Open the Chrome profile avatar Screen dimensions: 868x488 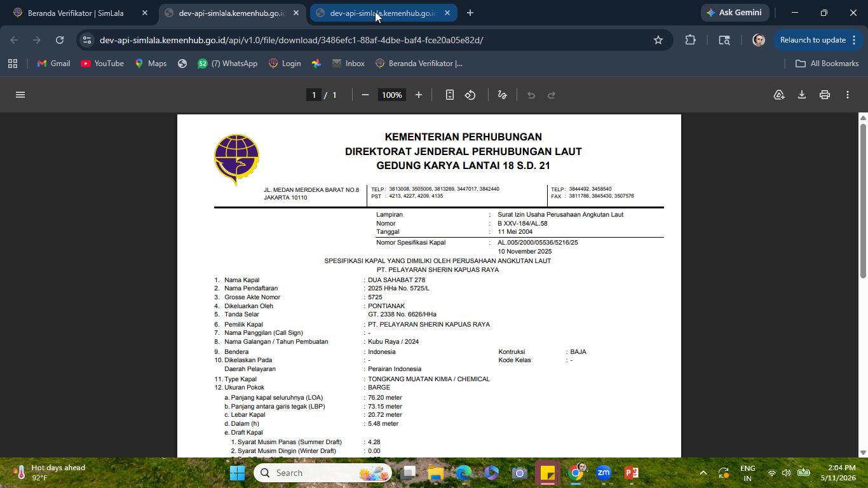pyautogui.click(x=758, y=40)
